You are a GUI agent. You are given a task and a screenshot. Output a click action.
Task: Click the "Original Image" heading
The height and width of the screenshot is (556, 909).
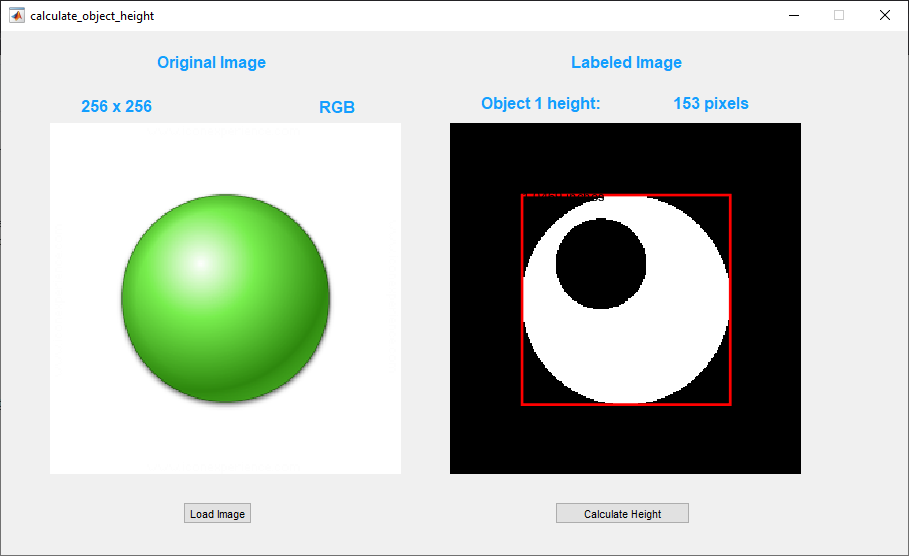(x=212, y=63)
